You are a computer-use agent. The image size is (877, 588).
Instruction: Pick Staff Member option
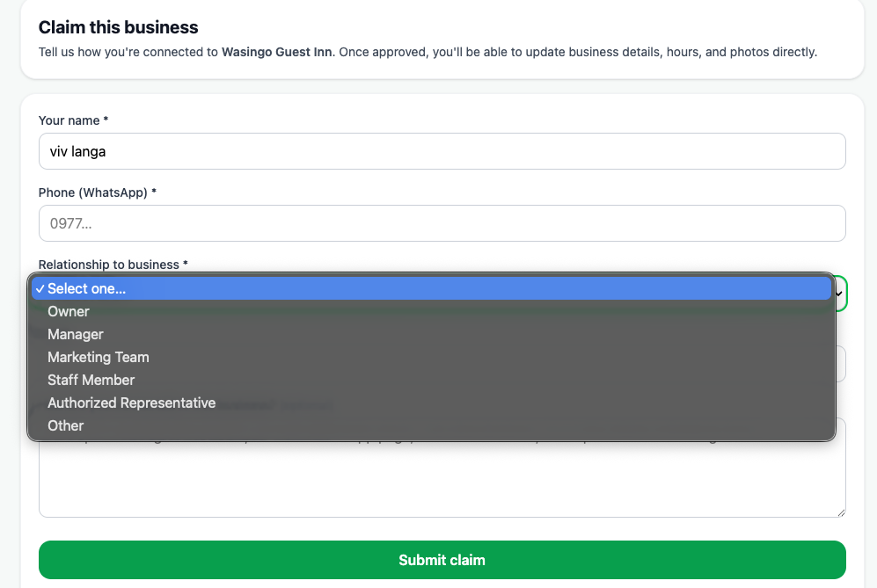click(431, 380)
